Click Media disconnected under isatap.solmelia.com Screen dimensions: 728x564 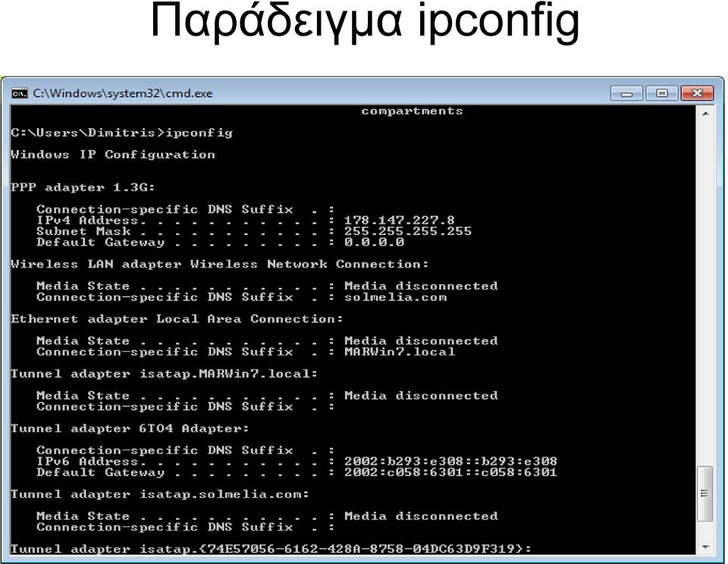point(421,516)
